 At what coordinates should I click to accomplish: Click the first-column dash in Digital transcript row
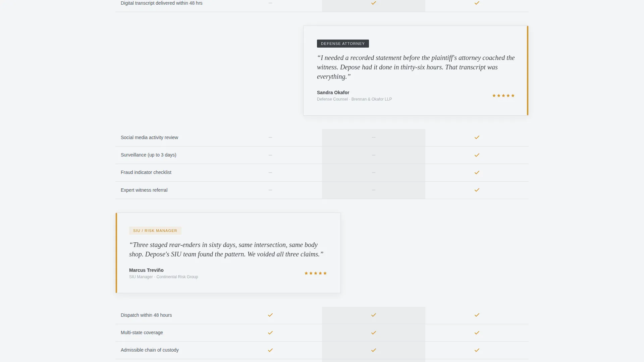click(x=270, y=3)
